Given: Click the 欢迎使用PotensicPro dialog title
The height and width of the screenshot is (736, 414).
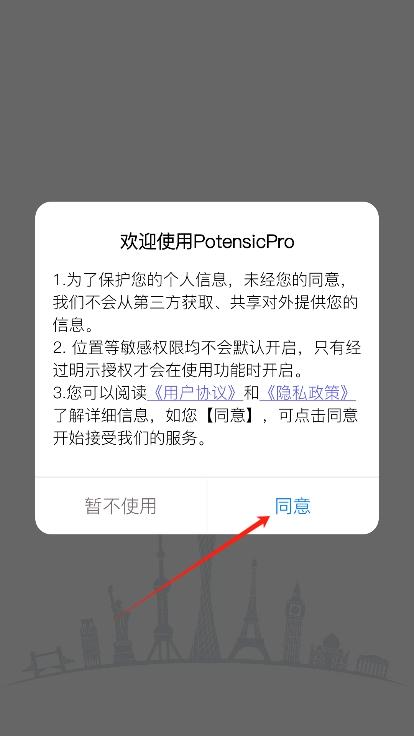Looking at the screenshot, I should pos(207,242).
